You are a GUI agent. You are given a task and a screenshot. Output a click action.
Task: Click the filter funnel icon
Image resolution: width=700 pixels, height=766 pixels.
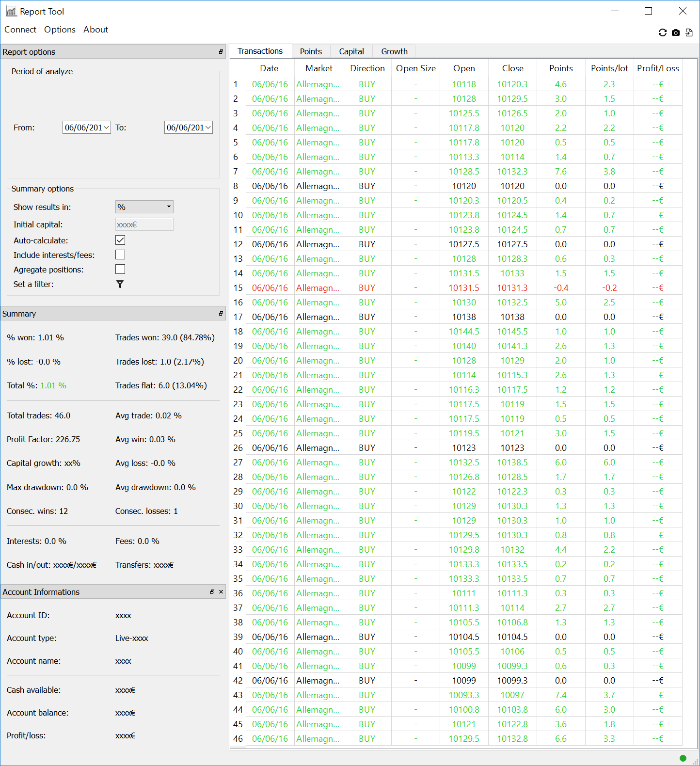[x=120, y=284]
